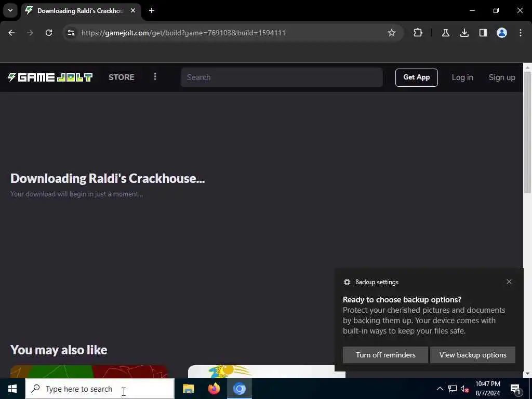
Task: Click the Sign up link
Action: (x=502, y=77)
